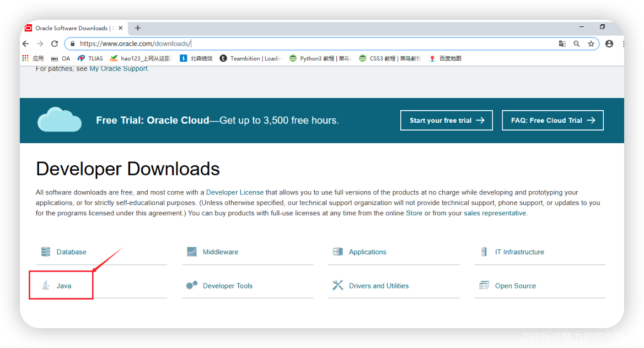Select the Developer Tools wrench icon

click(192, 285)
